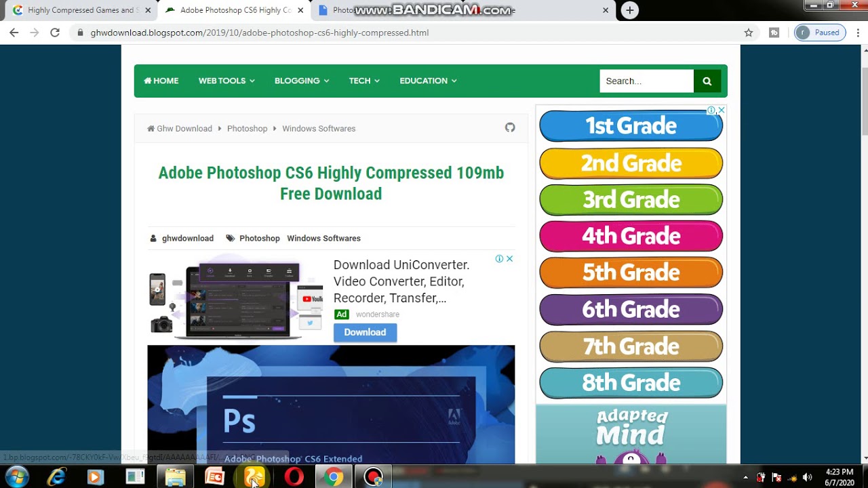
Task: Click the address bar URL
Action: pos(260,33)
